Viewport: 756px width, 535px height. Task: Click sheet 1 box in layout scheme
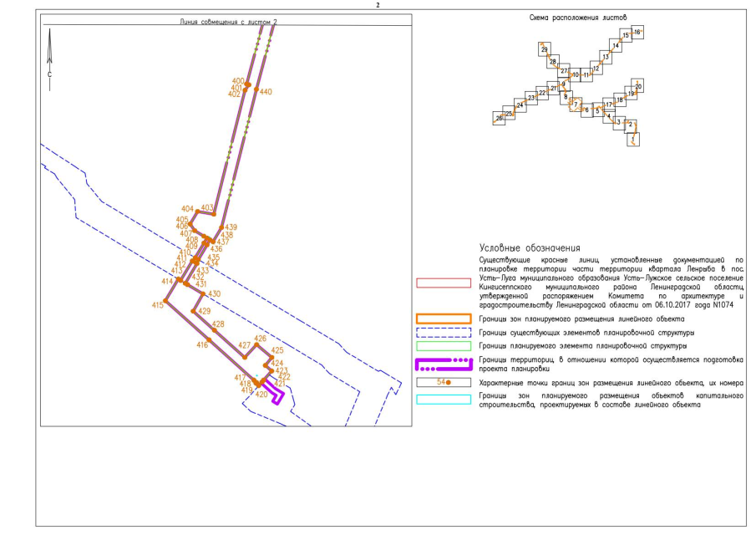(632, 138)
